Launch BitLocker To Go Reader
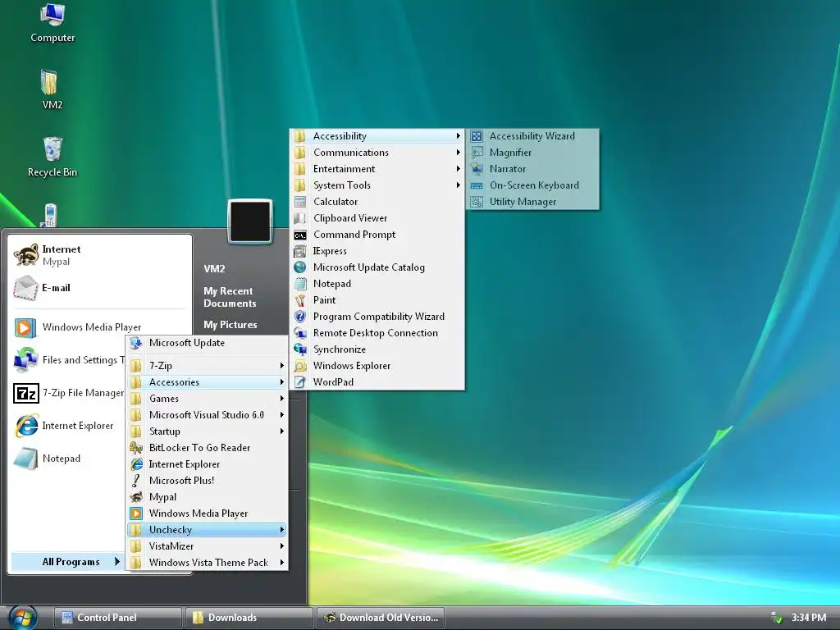The image size is (840, 630). click(208, 448)
